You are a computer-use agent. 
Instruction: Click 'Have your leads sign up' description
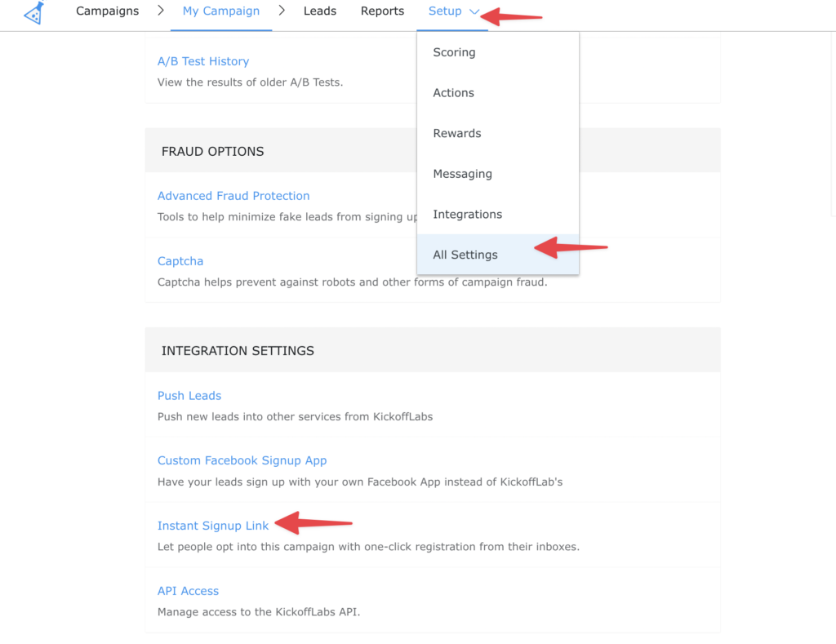(360, 482)
